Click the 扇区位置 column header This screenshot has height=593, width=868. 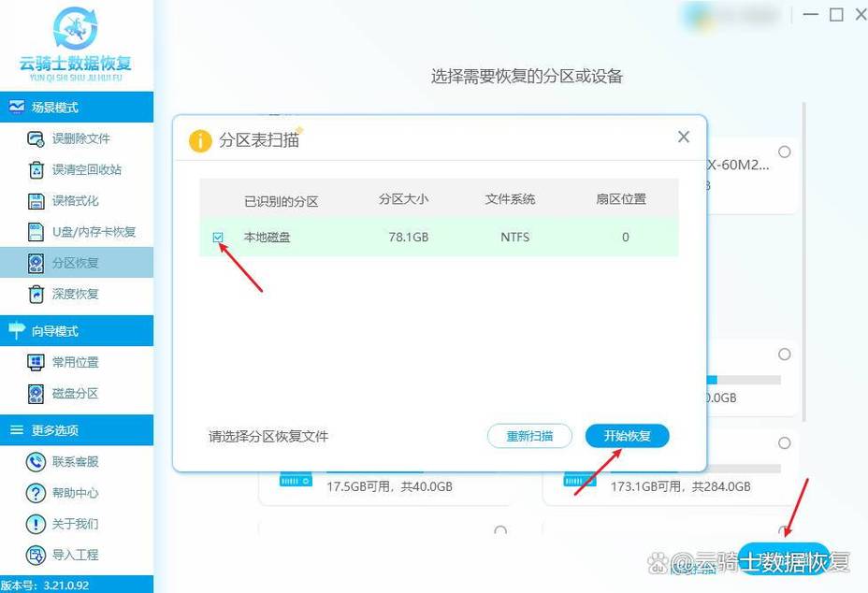pos(621,199)
